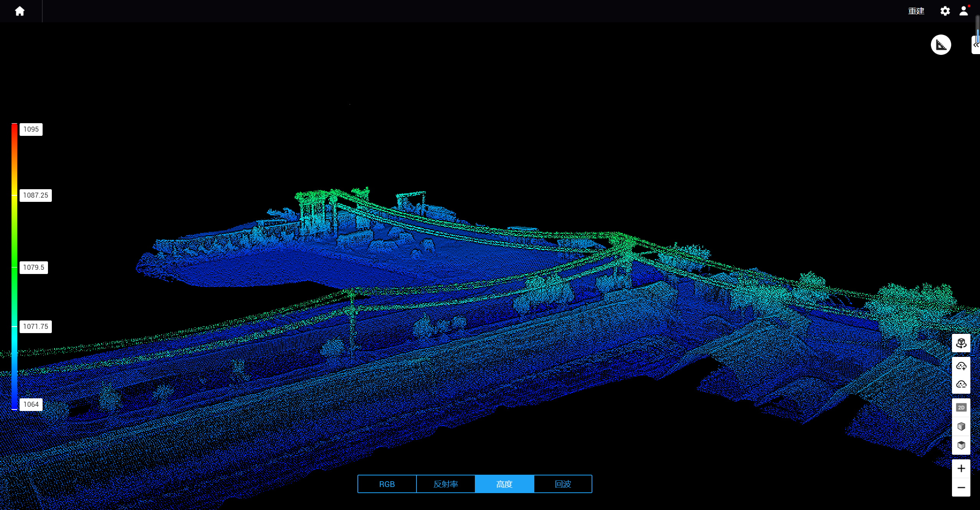
Task: Switch to the RGB display tab
Action: [387, 484]
